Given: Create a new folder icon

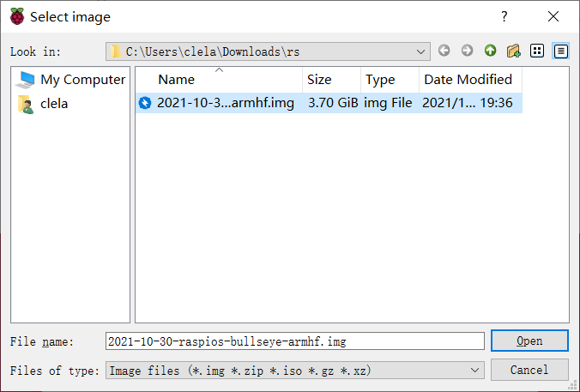Looking at the screenshot, I should coord(514,51).
